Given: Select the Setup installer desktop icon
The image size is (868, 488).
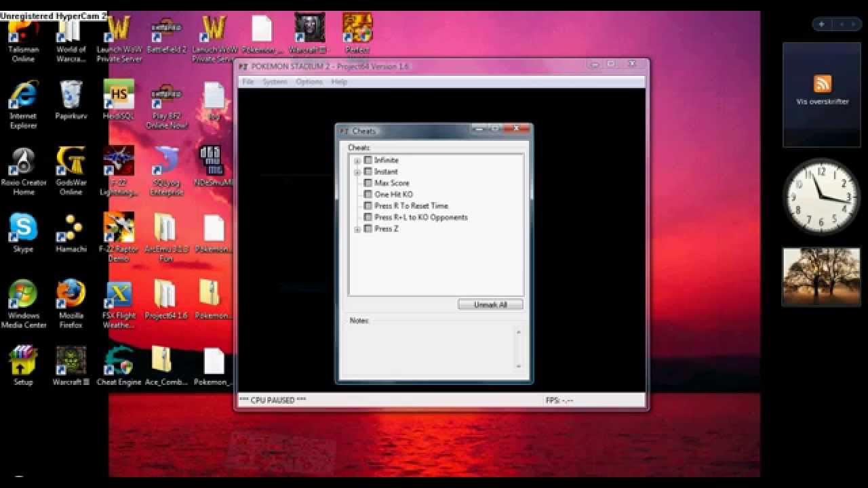Looking at the screenshot, I should tap(23, 366).
